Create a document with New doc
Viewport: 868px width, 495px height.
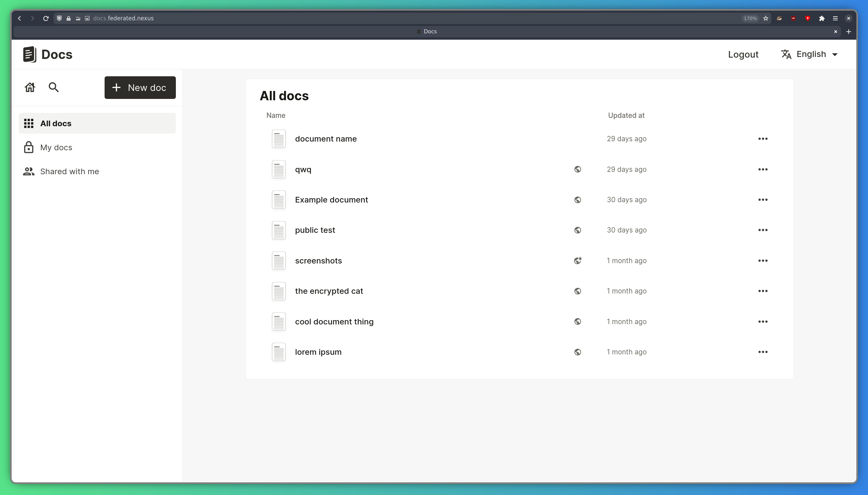click(140, 87)
